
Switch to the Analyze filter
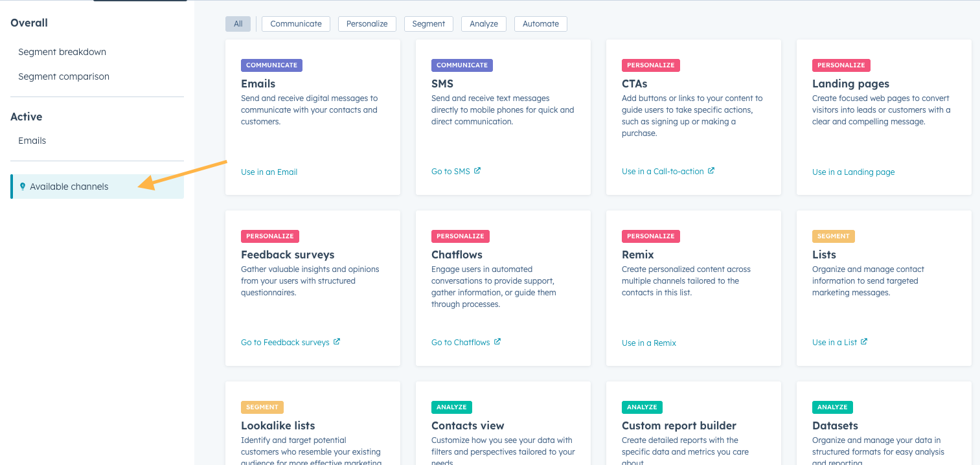click(484, 24)
